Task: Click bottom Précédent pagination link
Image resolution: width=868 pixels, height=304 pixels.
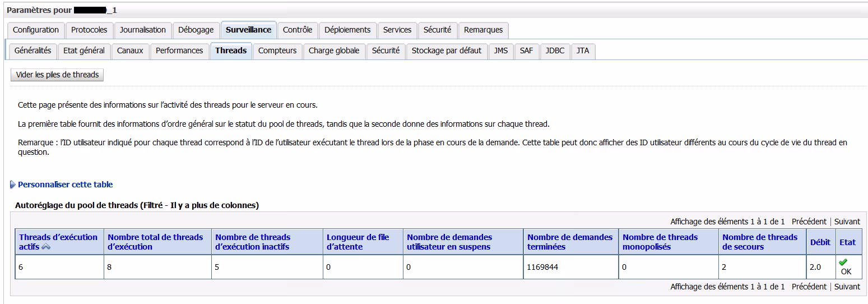Action: [x=809, y=287]
